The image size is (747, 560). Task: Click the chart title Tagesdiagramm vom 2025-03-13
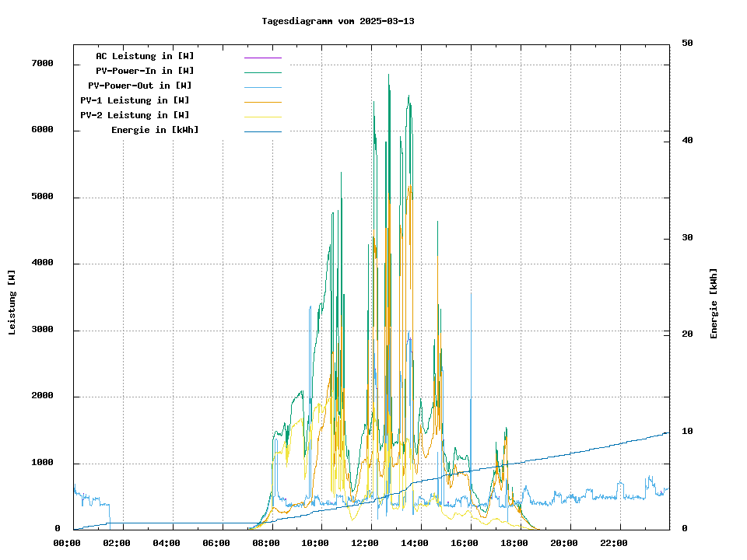[x=338, y=21]
